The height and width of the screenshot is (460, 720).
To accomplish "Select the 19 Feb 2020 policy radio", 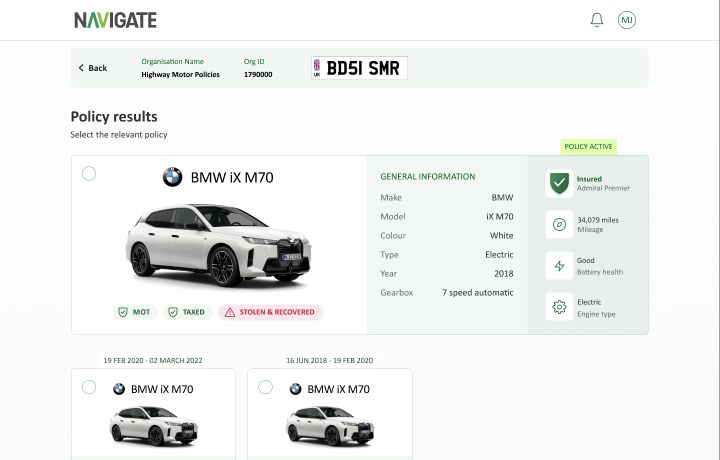I will click(x=89, y=387).
